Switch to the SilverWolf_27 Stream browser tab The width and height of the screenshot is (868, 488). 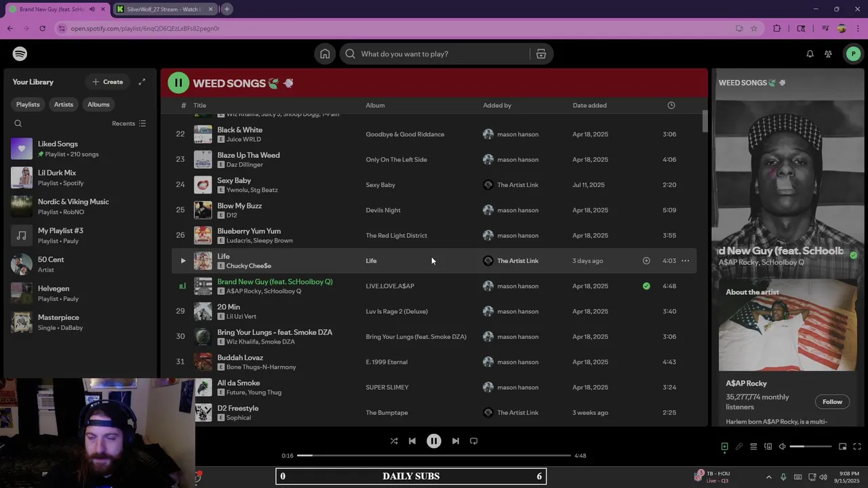(163, 9)
